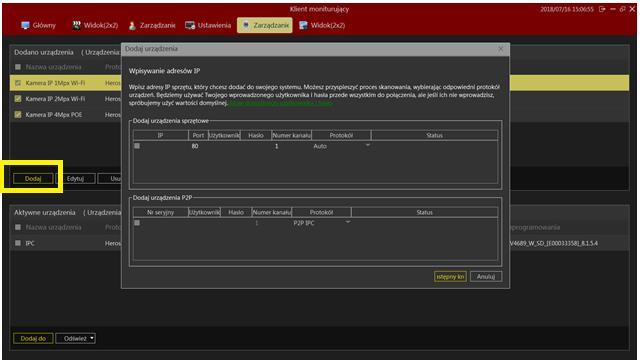Click the logout icon near the clock
This screenshot has height=363, width=640.
tap(602, 9)
